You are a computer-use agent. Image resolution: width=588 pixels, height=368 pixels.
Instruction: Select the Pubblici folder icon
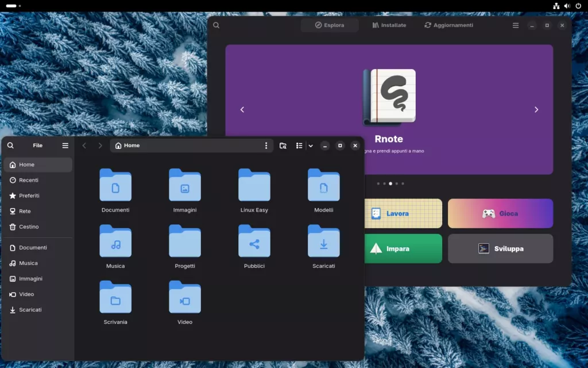[x=254, y=241]
